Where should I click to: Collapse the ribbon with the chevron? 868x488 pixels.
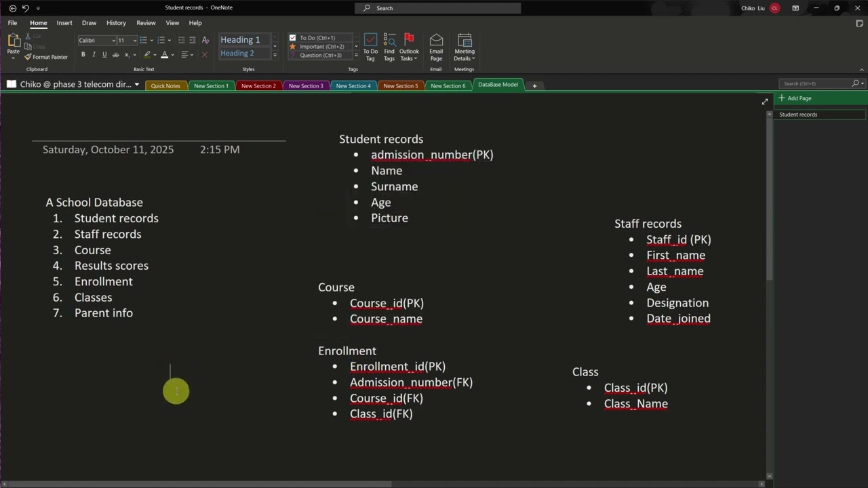[x=862, y=69]
